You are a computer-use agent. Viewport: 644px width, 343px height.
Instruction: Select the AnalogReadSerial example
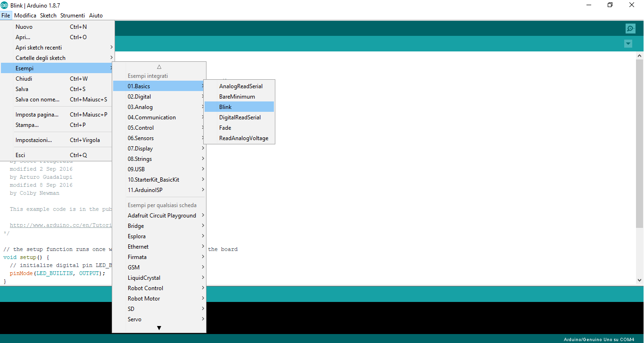[x=240, y=86]
